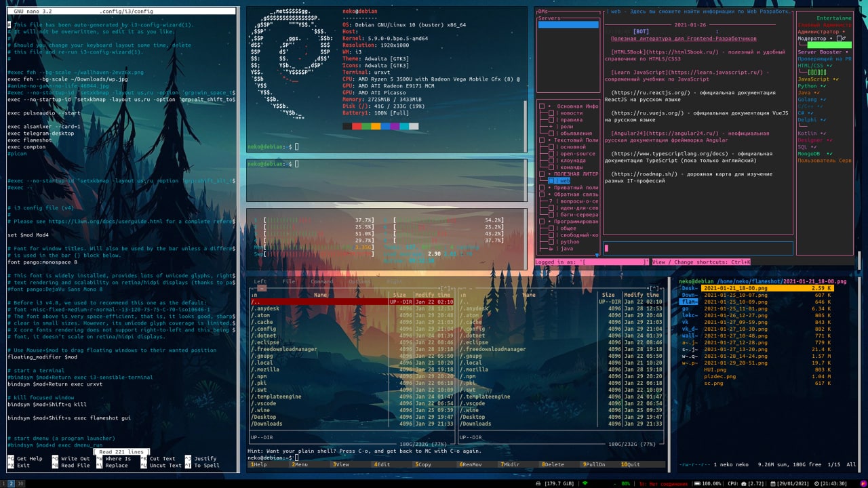Click the Discord message input field

698,248
